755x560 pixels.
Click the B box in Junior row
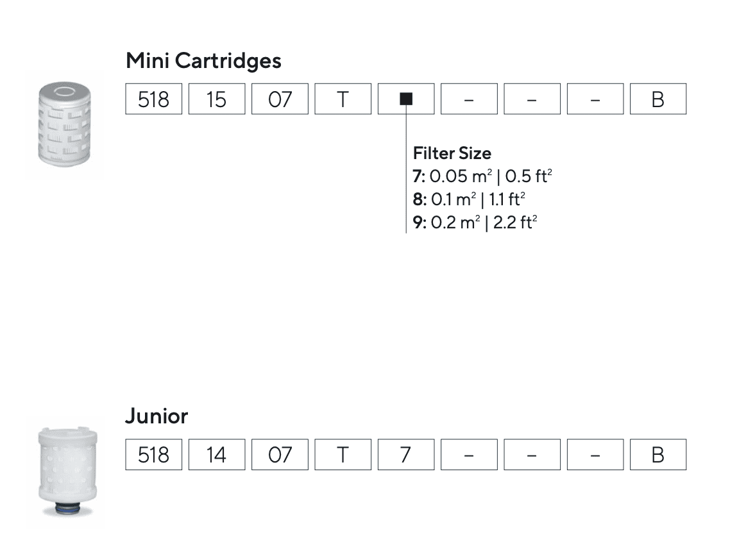[657, 454]
